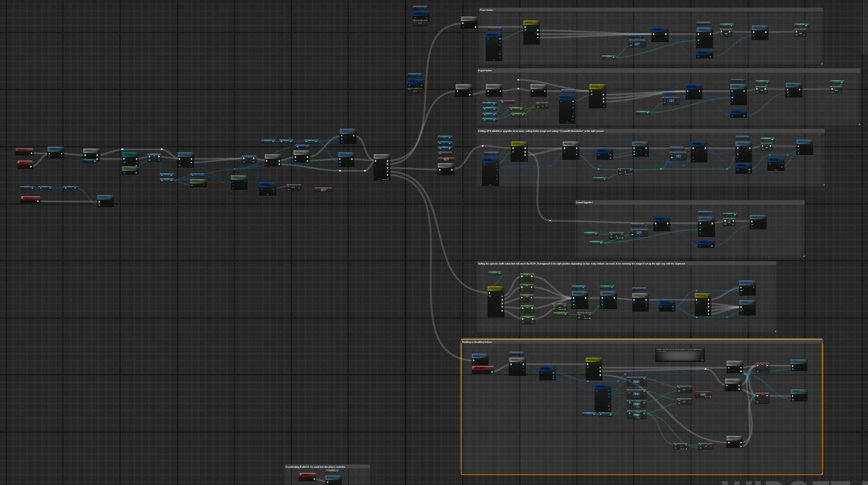
Task: Click the title bar of the topmost comment box
Action: click(650, 10)
